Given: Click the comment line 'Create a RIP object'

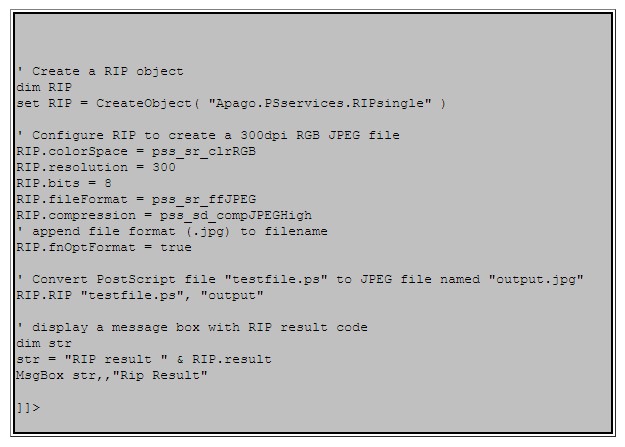Looking at the screenshot, I should (x=100, y=71).
